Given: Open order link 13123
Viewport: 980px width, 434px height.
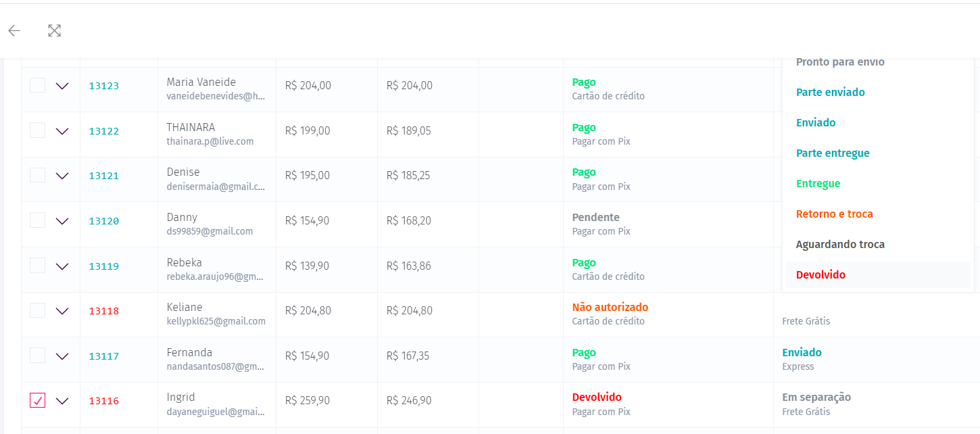Looking at the screenshot, I should point(104,86).
